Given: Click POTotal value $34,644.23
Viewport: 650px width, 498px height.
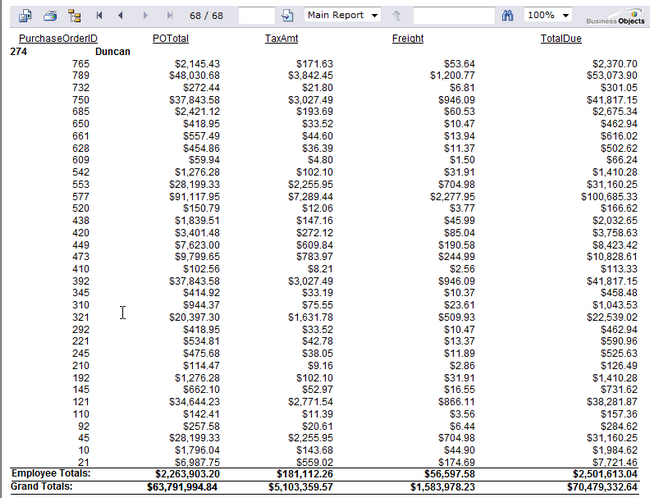Looking at the screenshot, I should [x=194, y=402].
